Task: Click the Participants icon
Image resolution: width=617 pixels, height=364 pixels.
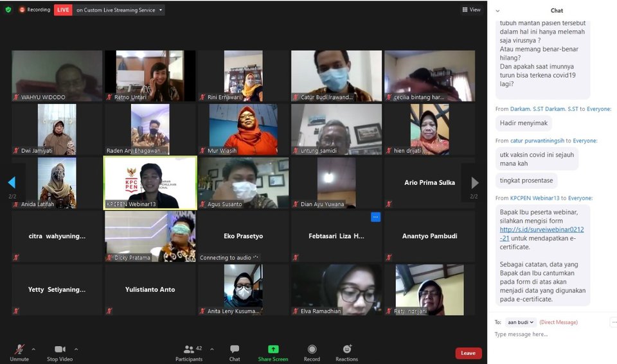Action: click(189, 349)
